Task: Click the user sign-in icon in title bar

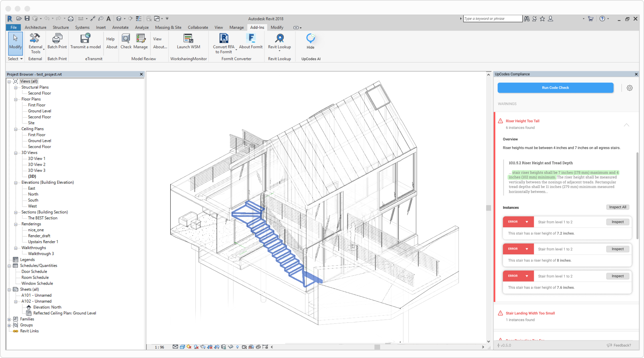Action: (x=550, y=18)
